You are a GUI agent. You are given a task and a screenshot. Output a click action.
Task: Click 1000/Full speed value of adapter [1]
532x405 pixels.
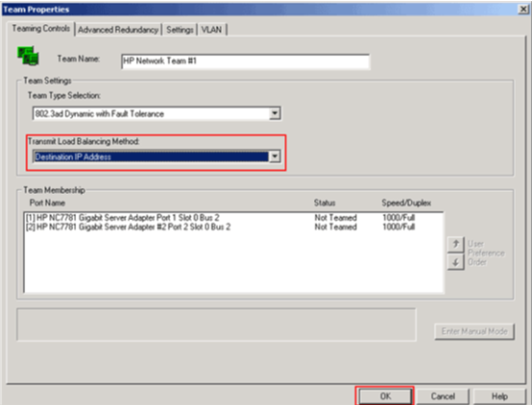pyautogui.click(x=399, y=218)
